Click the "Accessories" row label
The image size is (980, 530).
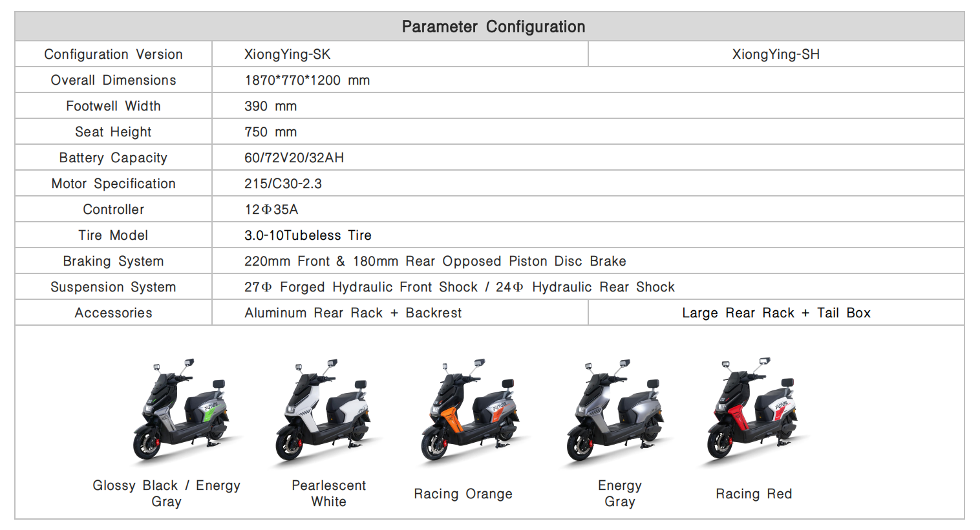[x=113, y=313]
